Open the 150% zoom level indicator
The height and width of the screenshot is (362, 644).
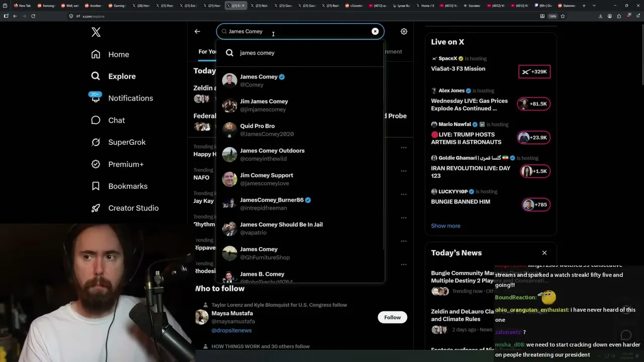point(552,16)
